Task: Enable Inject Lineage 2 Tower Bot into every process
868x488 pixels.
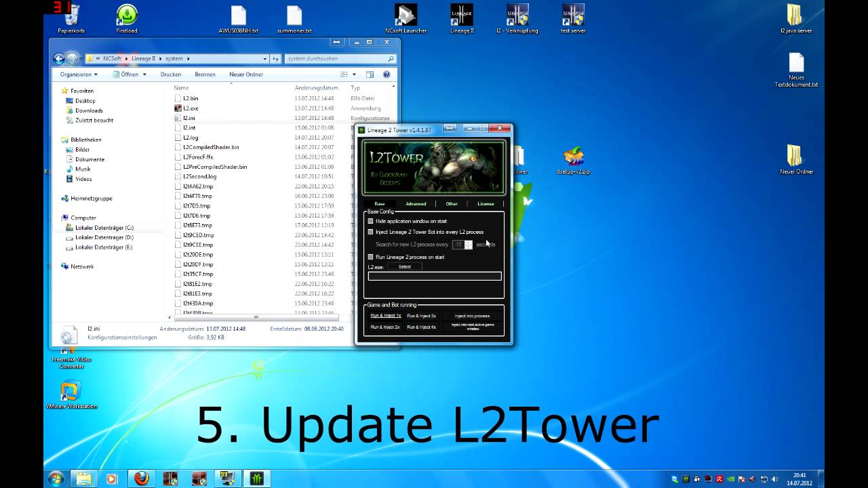Action: (x=370, y=232)
